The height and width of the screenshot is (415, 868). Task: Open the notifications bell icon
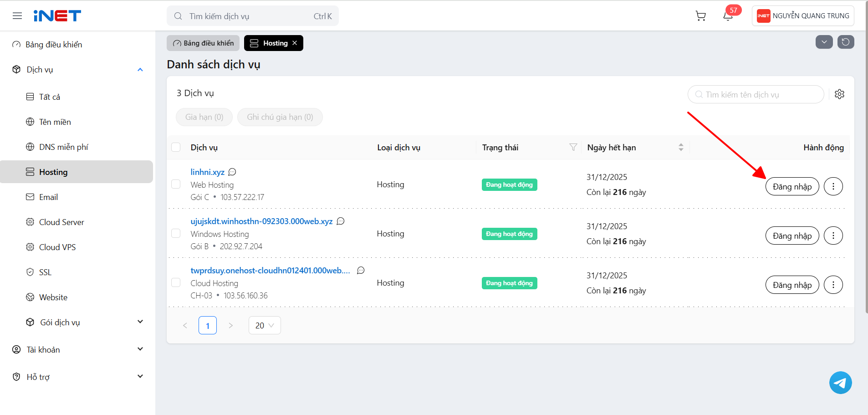pos(728,16)
